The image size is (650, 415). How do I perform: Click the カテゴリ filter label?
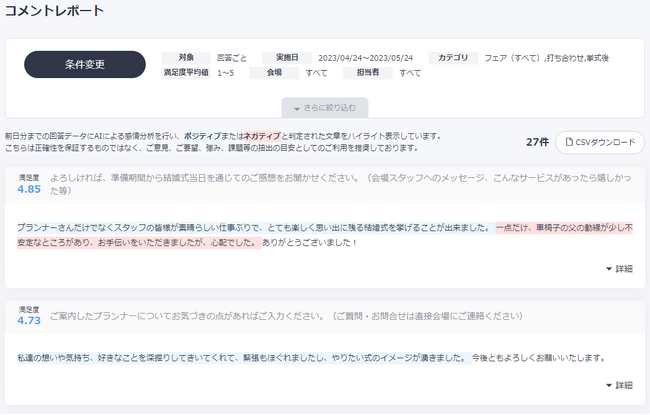point(453,58)
